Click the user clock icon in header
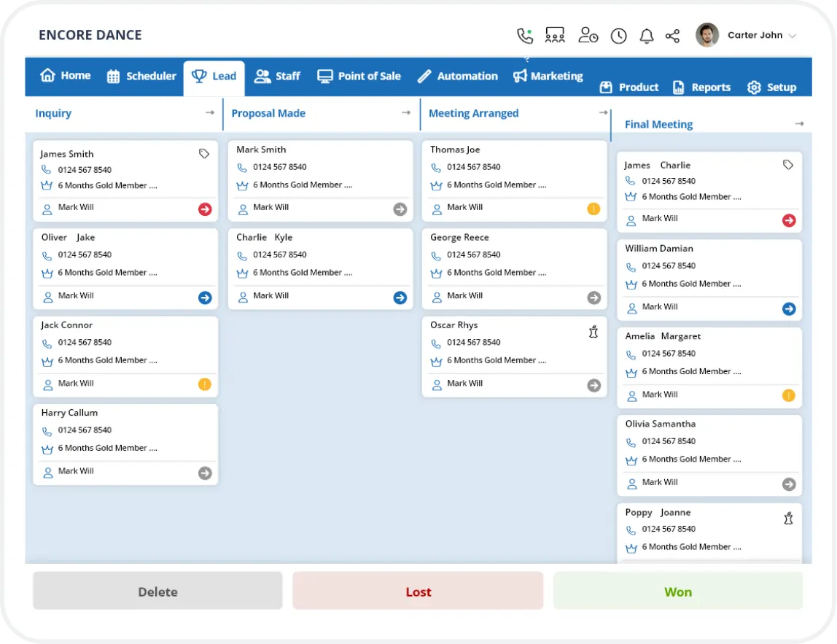 tap(588, 35)
